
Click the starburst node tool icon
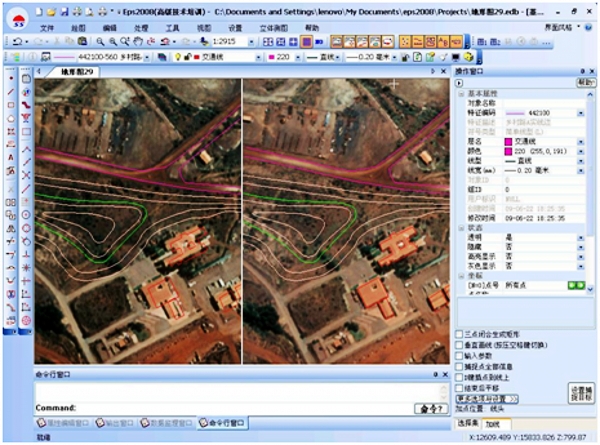[x=26, y=267]
